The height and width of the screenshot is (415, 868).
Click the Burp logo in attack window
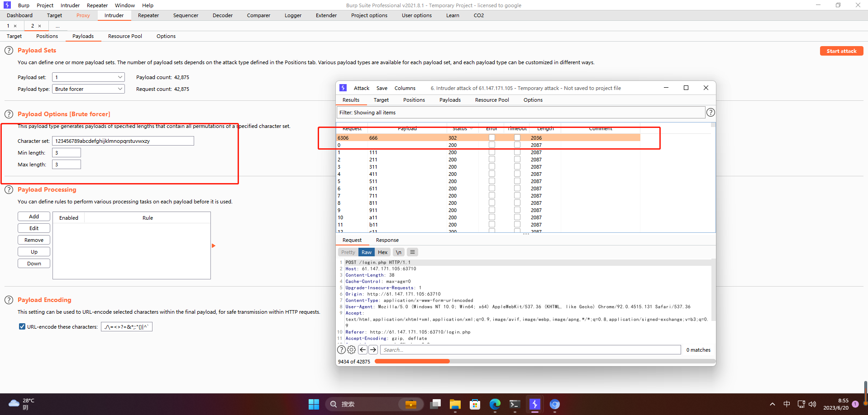click(343, 88)
